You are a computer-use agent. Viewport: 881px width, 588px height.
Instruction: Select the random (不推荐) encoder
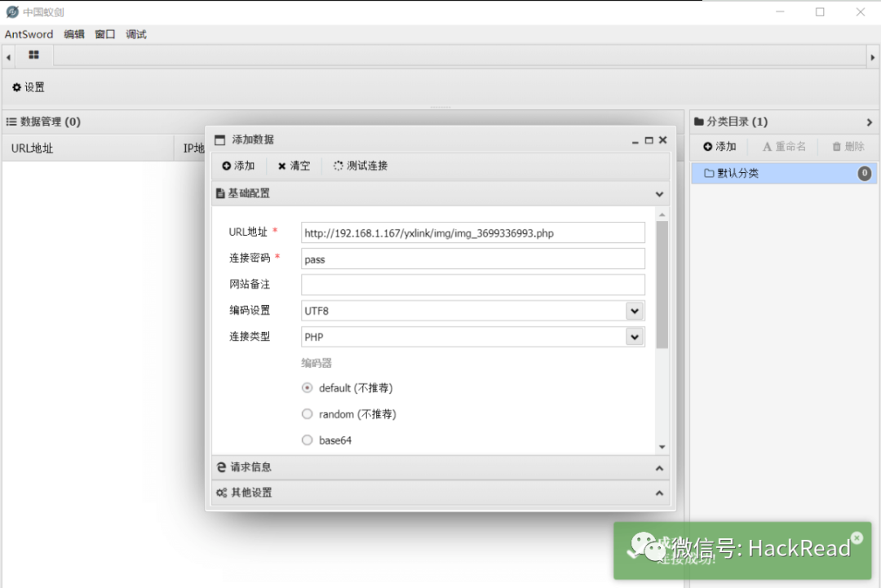pos(307,414)
